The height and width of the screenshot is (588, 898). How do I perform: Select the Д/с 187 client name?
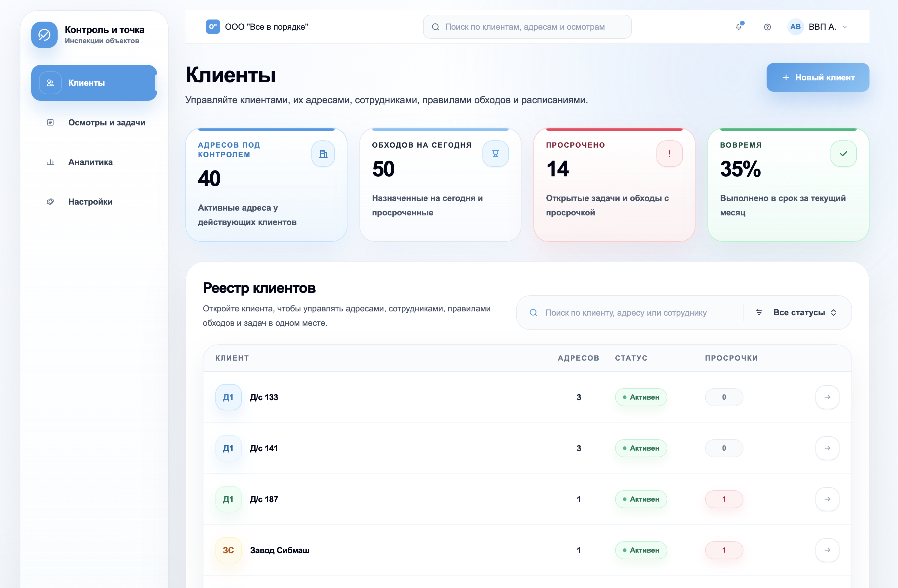click(264, 499)
